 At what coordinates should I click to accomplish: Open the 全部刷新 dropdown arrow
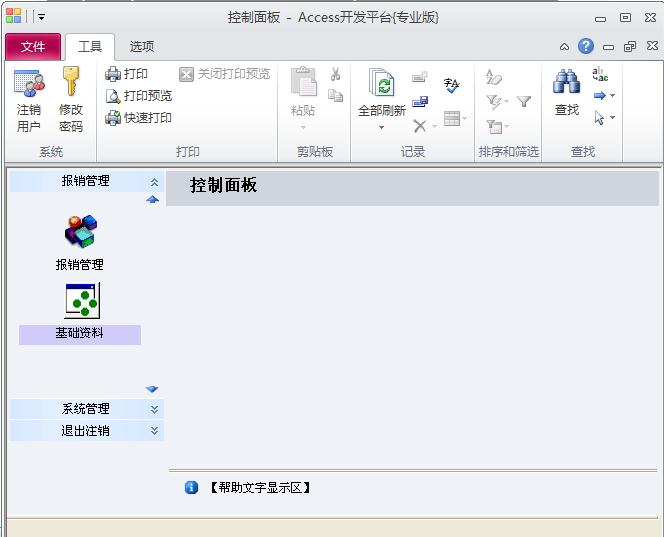coord(382,127)
